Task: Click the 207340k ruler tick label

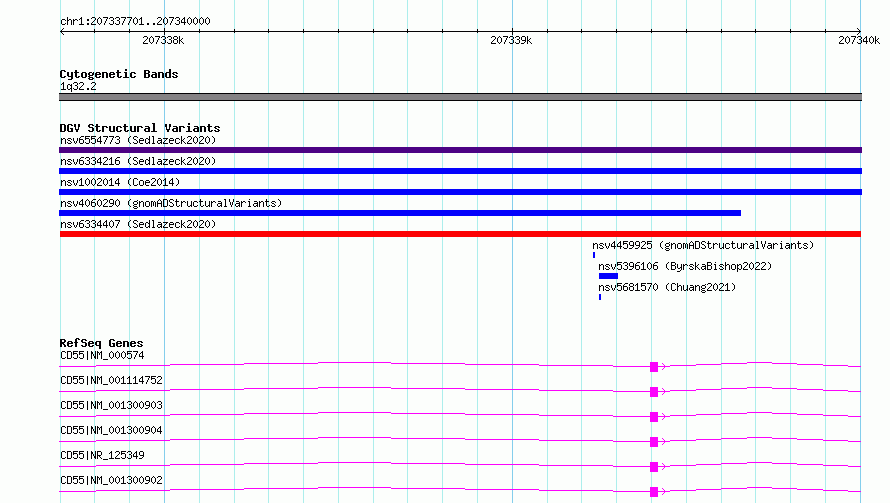Action: 859,40
